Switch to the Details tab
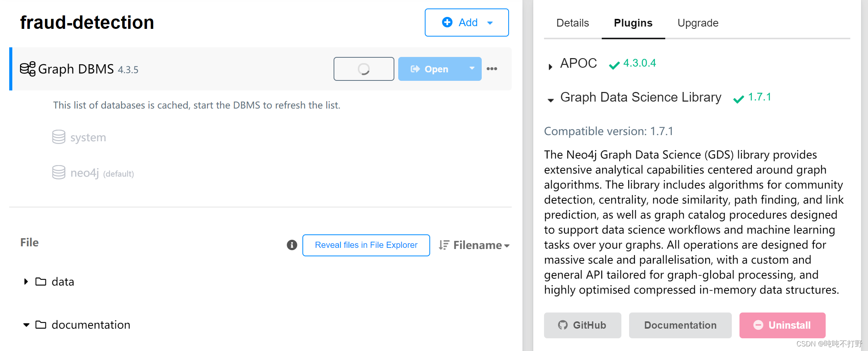The image size is (868, 351). tap(573, 23)
